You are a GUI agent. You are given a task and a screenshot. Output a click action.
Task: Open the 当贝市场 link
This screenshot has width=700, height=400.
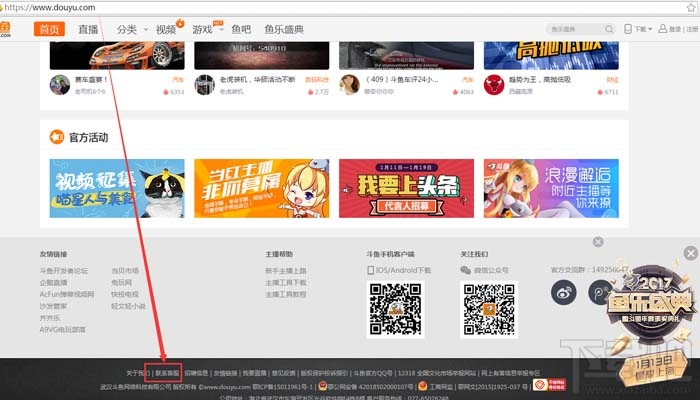click(x=125, y=271)
